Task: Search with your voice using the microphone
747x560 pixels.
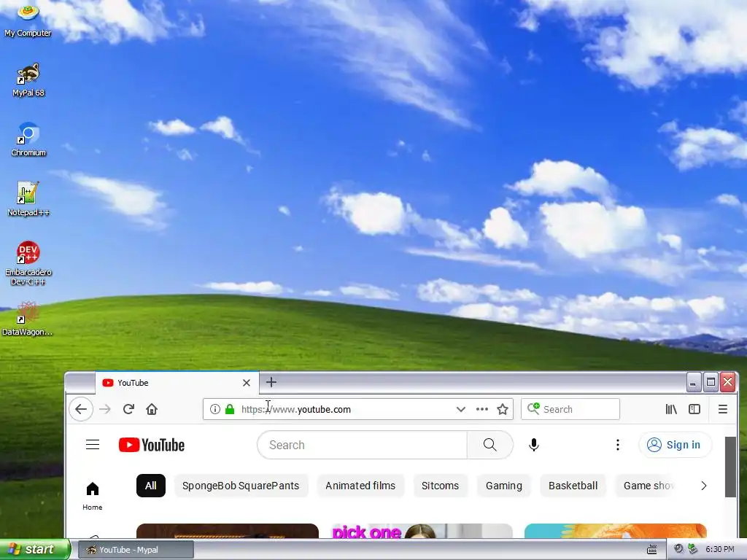Action: pos(533,445)
